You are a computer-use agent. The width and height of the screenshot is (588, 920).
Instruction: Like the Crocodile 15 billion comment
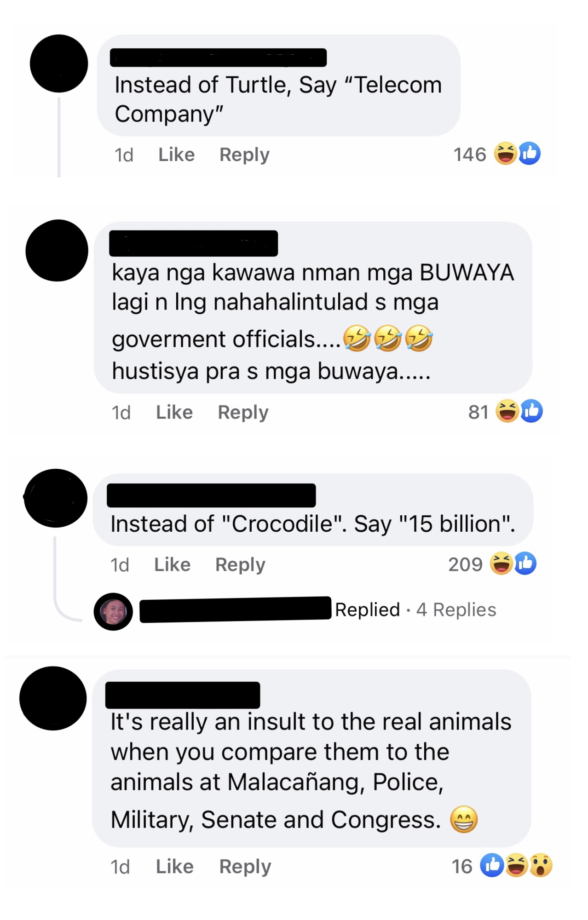[x=172, y=564]
